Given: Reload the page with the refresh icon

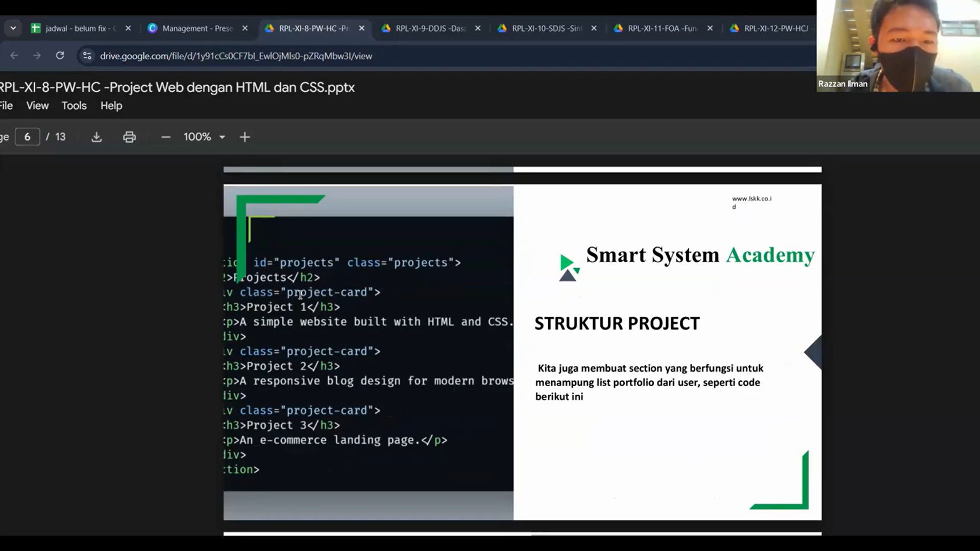Looking at the screenshot, I should tap(60, 56).
